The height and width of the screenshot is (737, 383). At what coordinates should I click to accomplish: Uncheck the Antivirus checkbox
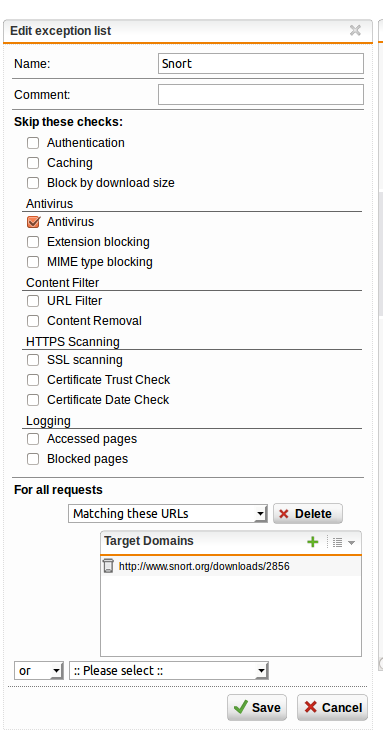tap(33, 222)
